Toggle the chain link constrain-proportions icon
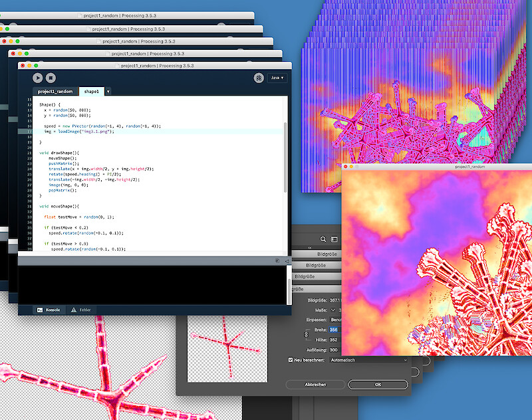Image resolution: width=532 pixels, height=420 pixels. [306, 335]
